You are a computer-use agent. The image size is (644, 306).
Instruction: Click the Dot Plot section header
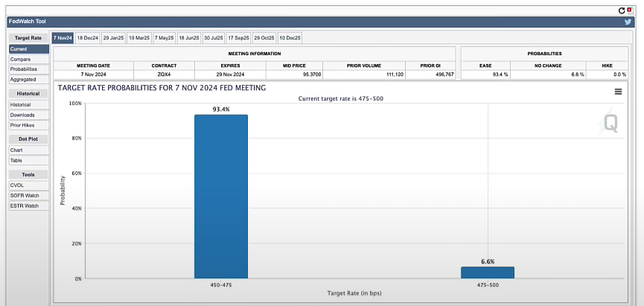pyautogui.click(x=28, y=139)
